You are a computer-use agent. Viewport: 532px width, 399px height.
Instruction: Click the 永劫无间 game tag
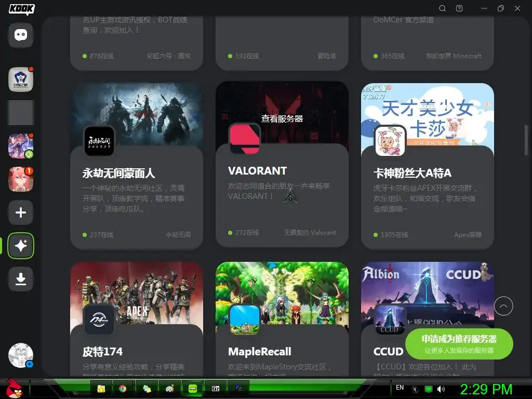(x=178, y=234)
